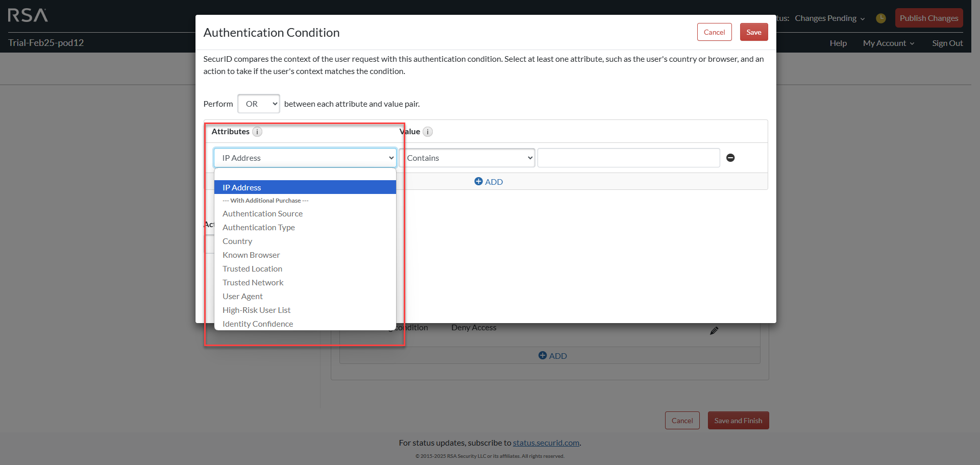Open the Contains comparison dropdown
980x465 pixels.
click(x=469, y=158)
